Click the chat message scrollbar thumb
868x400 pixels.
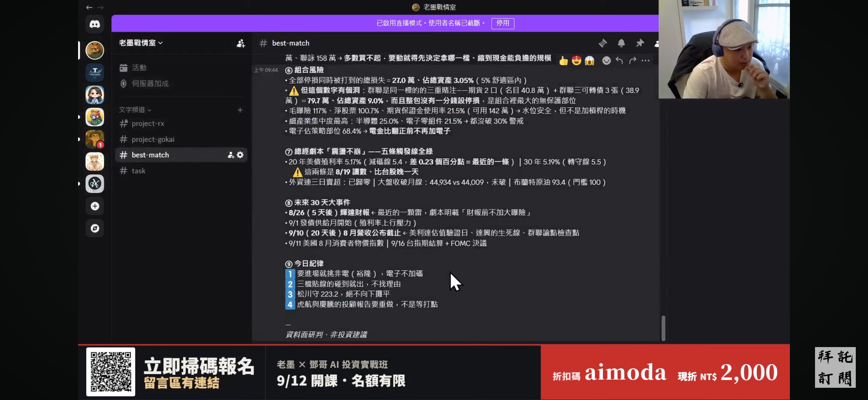(x=663, y=328)
